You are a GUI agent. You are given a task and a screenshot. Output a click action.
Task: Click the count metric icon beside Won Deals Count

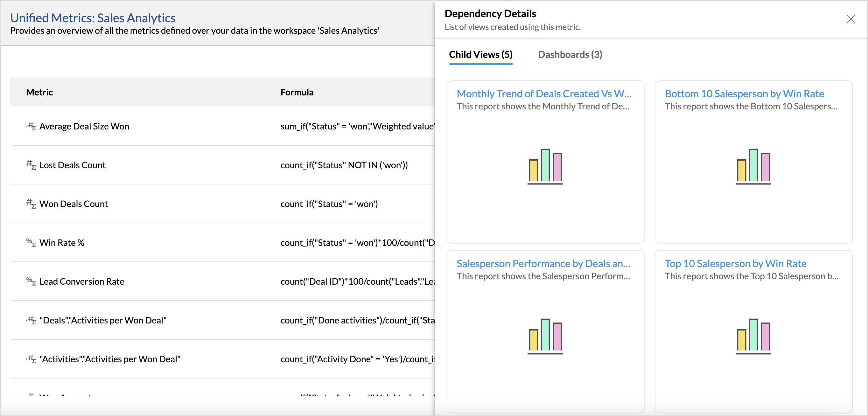coord(31,204)
